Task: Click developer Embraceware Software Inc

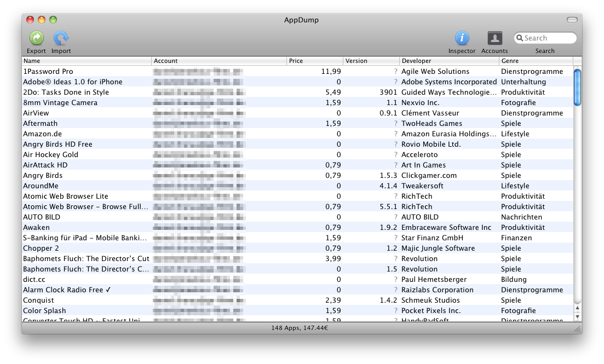Action: click(x=446, y=227)
